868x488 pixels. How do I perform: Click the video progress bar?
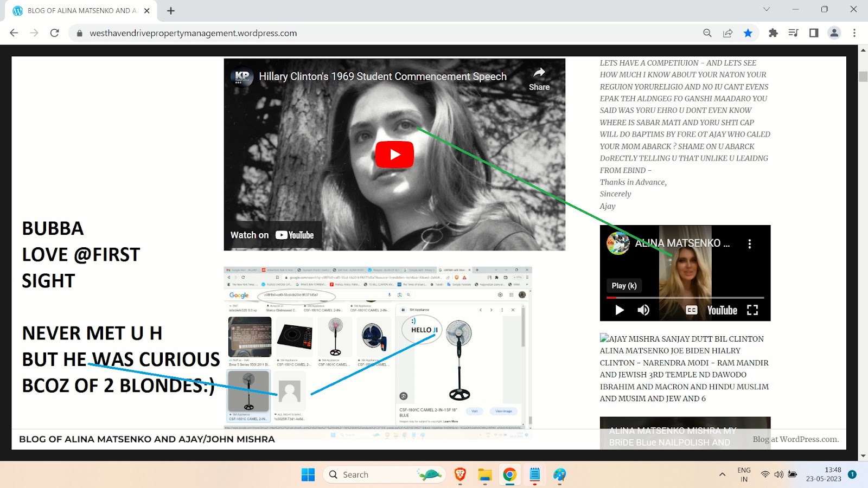pyautogui.click(x=685, y=298)
